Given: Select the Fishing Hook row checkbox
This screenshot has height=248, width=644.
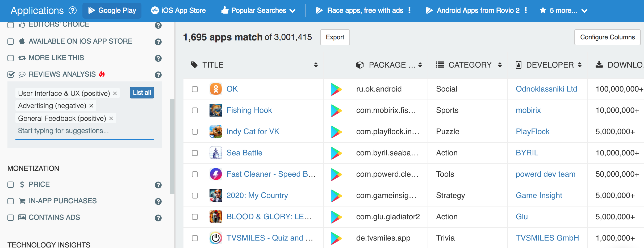Looking at the screenshot, I should [195, 110].
